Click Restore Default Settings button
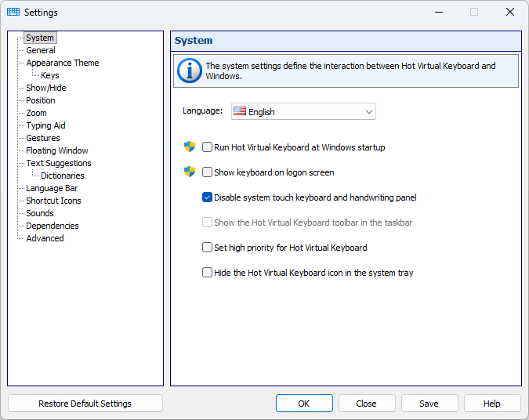The height and width of the screenshot is (420, 529). pyautogui.click(x=85, y=403)
